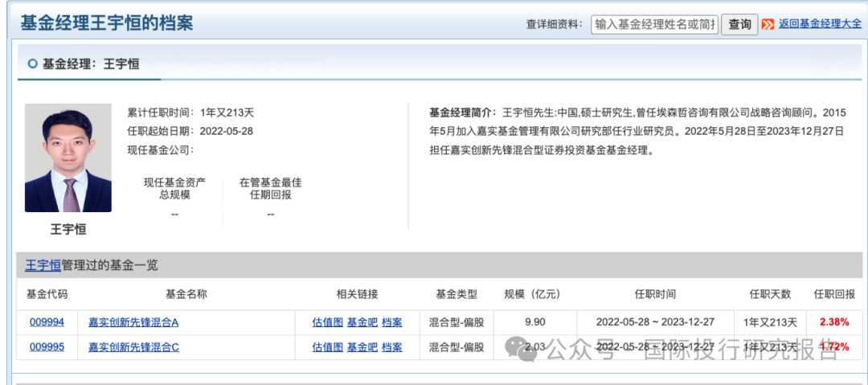
Task: Click the name 王宇恒 under the photo
Action: pos(68,229)
